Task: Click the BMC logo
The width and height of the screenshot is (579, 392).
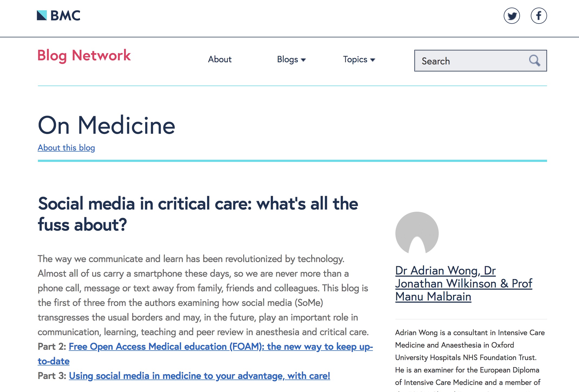Action: [58, 15]
